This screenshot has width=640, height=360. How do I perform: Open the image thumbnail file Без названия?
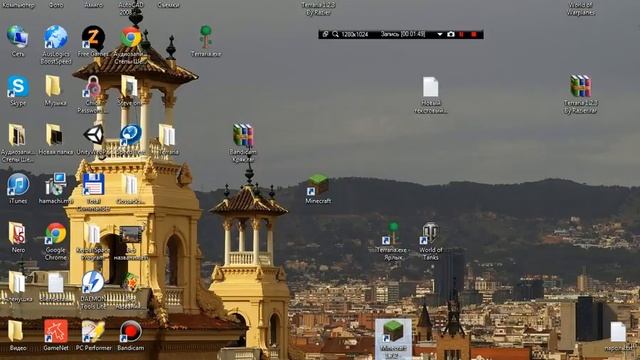pyautogui.click(x=131, y=234)
